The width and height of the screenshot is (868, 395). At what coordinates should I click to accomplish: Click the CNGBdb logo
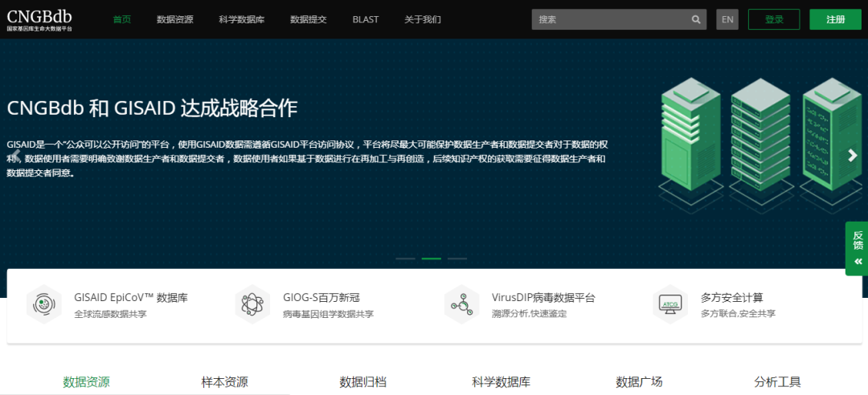[39, 19]
